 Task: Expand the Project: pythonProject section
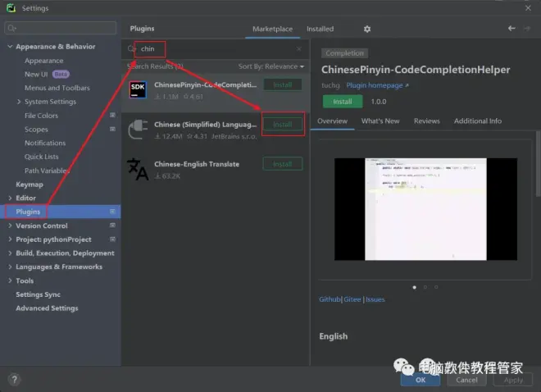[10, 239]
